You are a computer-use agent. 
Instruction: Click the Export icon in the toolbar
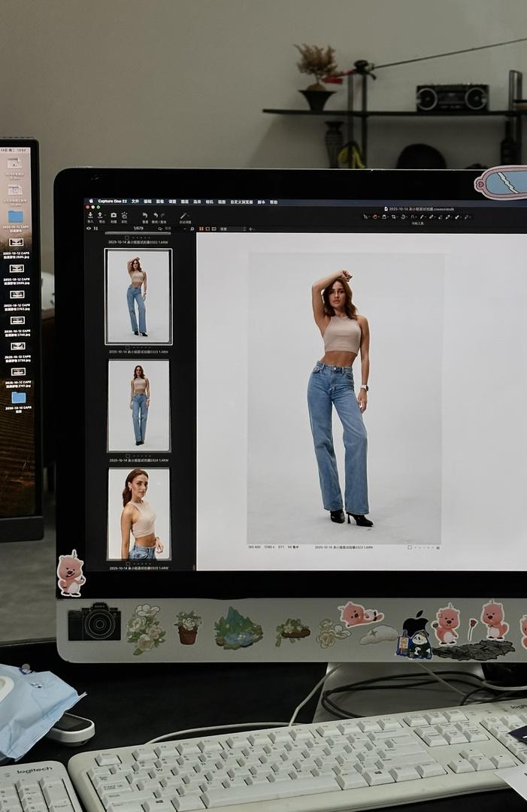point(101,216)
